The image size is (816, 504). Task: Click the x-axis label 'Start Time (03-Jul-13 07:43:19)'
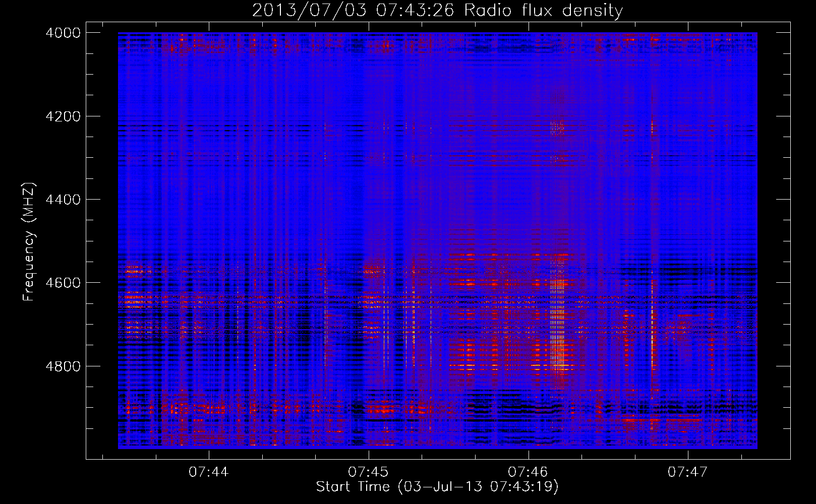[437, 487]
